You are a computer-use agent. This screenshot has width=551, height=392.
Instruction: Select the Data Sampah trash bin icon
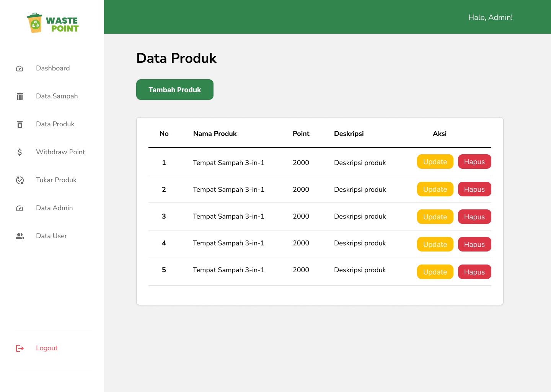pos(20,96)
